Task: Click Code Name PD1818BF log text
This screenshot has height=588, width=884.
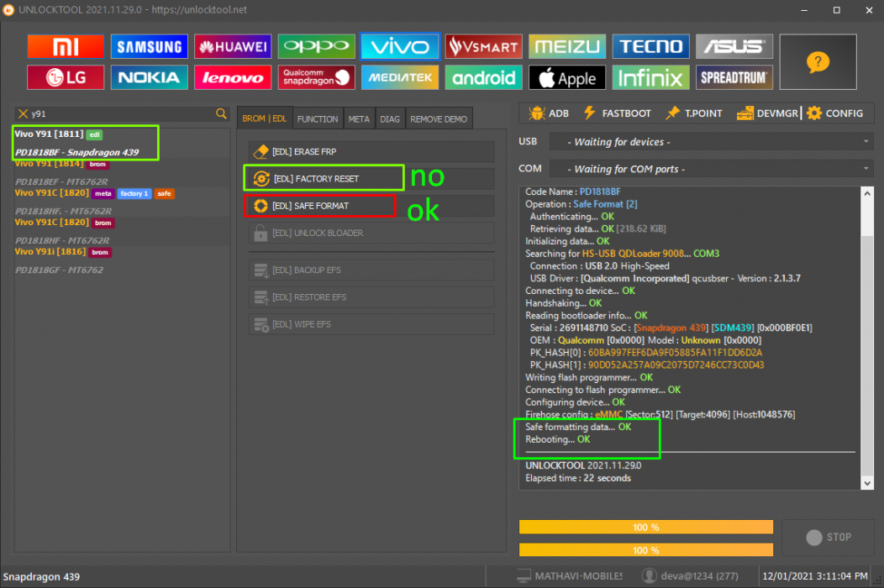Action: (x=573, y=192)
